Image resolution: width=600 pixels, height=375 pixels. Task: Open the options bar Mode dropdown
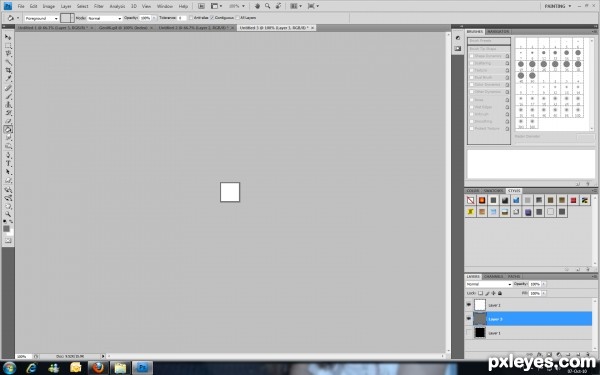point(104,18)
